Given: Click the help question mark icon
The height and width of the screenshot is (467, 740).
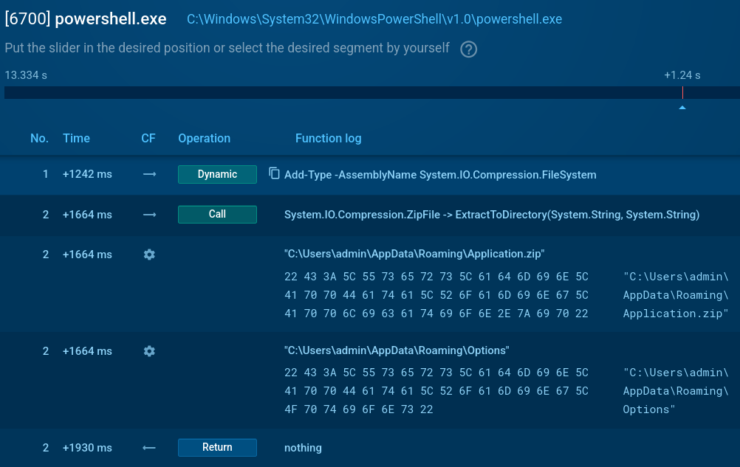Looking at the screenshot, I should [x=468, y=49].
